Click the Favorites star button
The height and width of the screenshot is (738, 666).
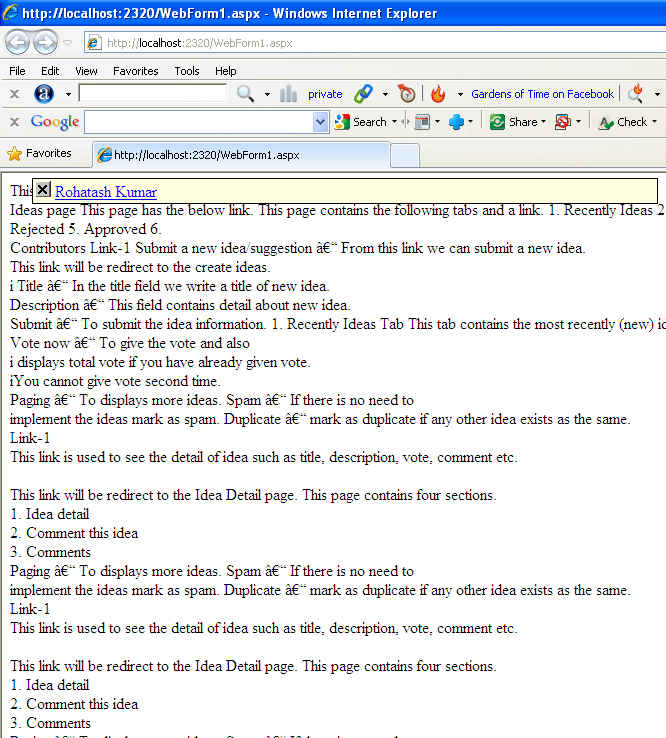click(x=40, y=153)
